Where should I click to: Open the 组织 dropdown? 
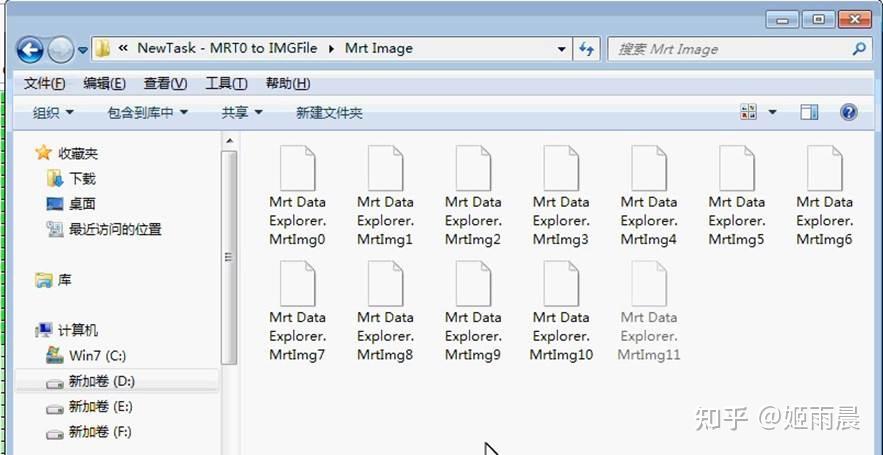53,113
